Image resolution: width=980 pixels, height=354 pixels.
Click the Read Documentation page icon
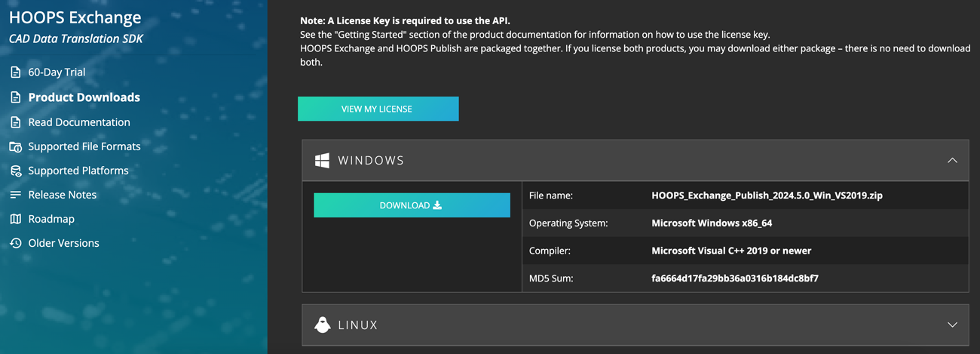(15, 122)
